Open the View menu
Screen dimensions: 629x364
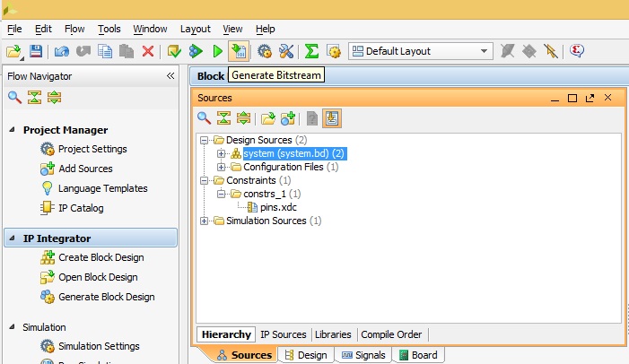click(232, 29)
